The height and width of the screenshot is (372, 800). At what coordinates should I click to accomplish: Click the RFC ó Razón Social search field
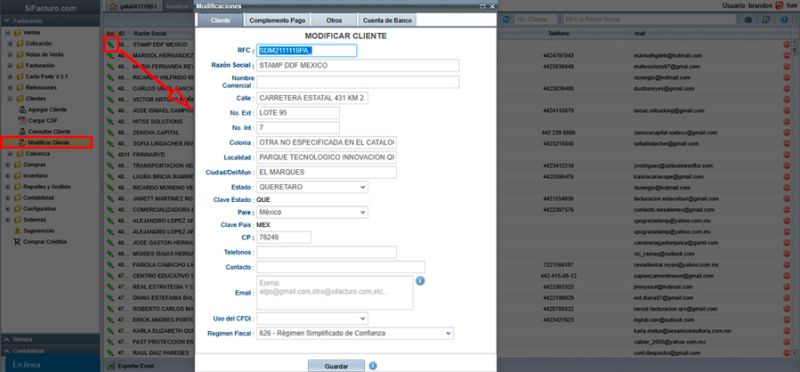(x=649, y=19)
